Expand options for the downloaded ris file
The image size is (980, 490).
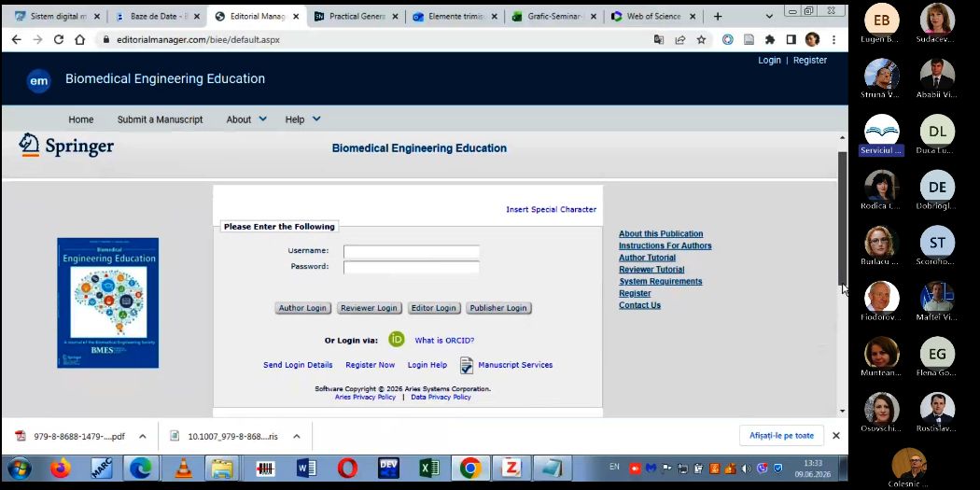[x=297, y=436]
